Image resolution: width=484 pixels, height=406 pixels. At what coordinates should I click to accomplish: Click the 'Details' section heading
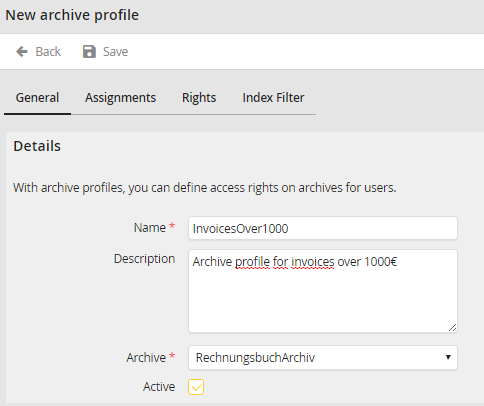[37, 146]
